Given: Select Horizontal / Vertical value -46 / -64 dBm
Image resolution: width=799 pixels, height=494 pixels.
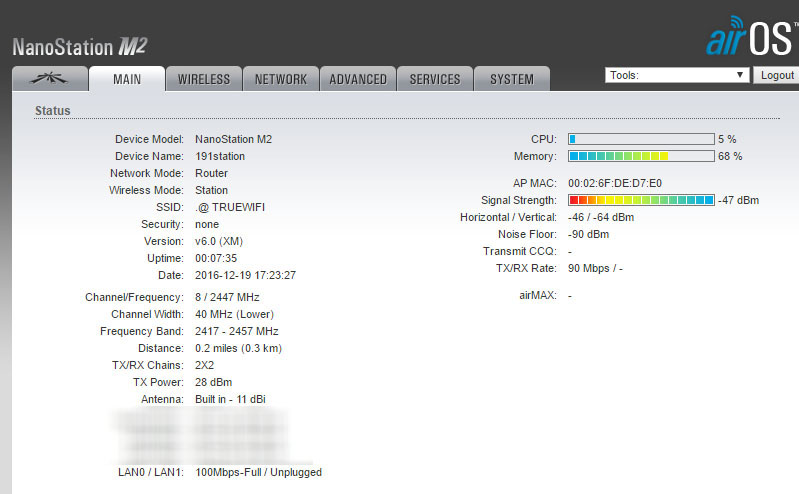Looking at the screenshot, I should 601,217.
